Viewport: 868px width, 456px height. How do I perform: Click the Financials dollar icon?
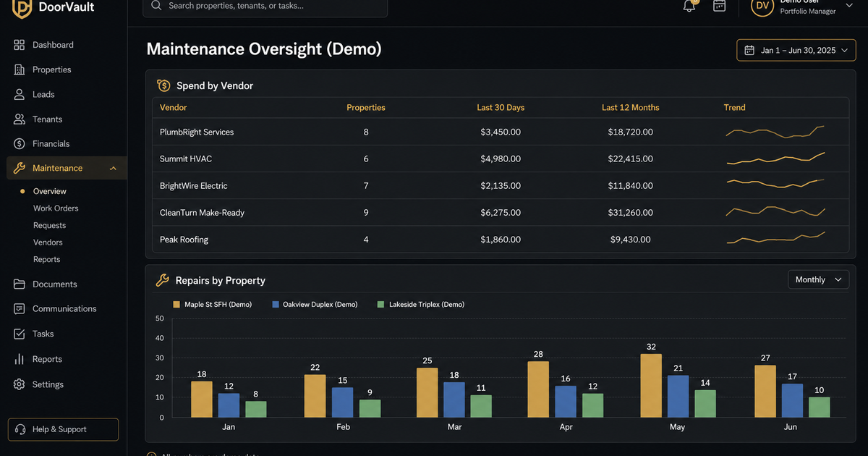coord(20,143)
